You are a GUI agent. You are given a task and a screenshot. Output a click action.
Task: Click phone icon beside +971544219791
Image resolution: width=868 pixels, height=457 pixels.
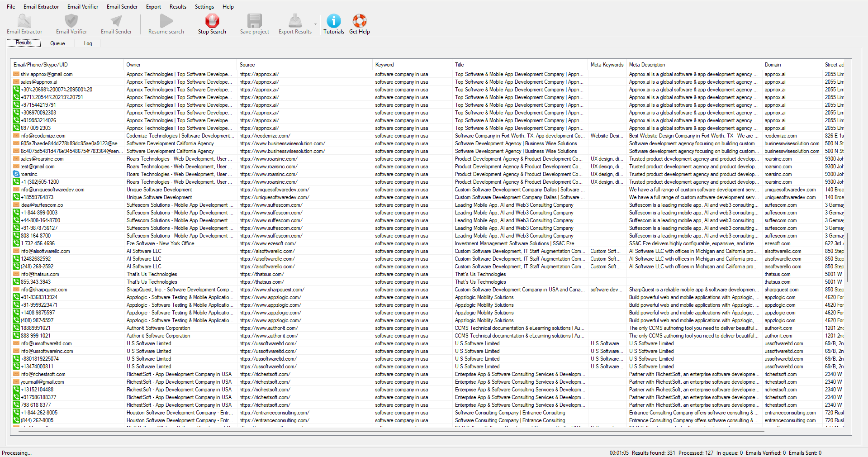pyautogui.click(x=16, y=105)
